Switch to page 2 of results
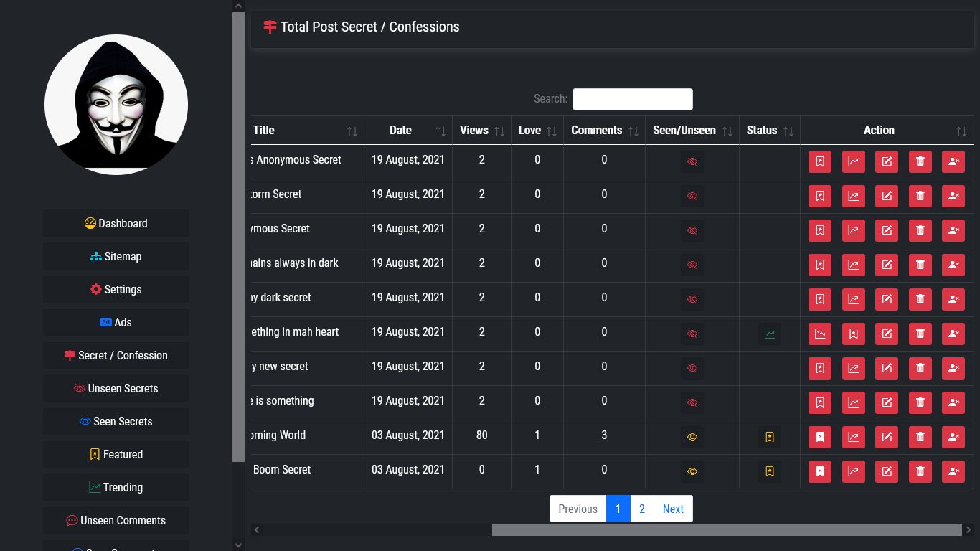 tap(641, 509)
